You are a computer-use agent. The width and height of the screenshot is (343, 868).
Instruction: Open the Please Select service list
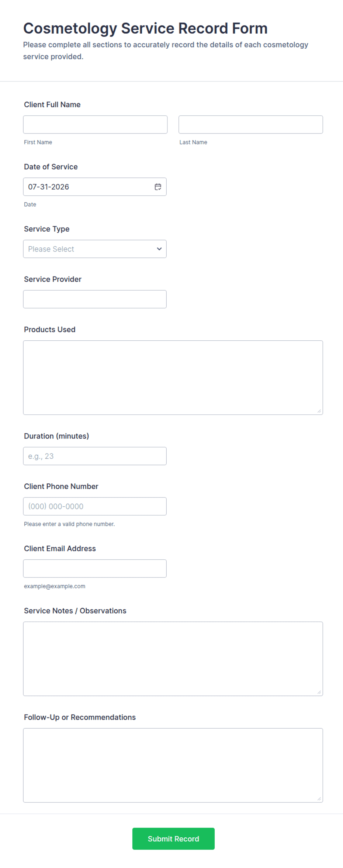click(95, 249)
